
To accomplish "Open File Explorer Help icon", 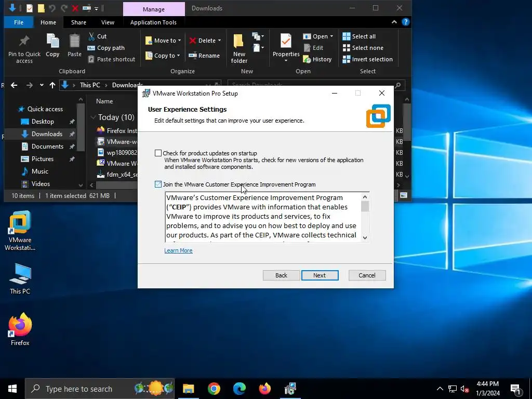I will 405,22.
